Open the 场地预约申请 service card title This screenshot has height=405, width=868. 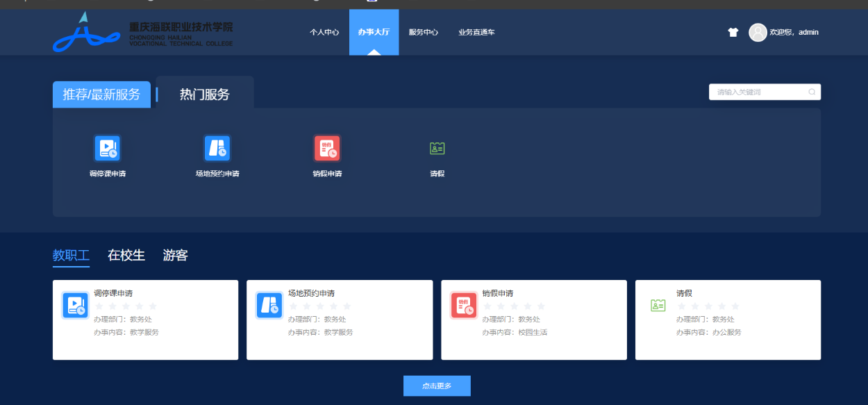pyautogui.click(x=311, y=293)
